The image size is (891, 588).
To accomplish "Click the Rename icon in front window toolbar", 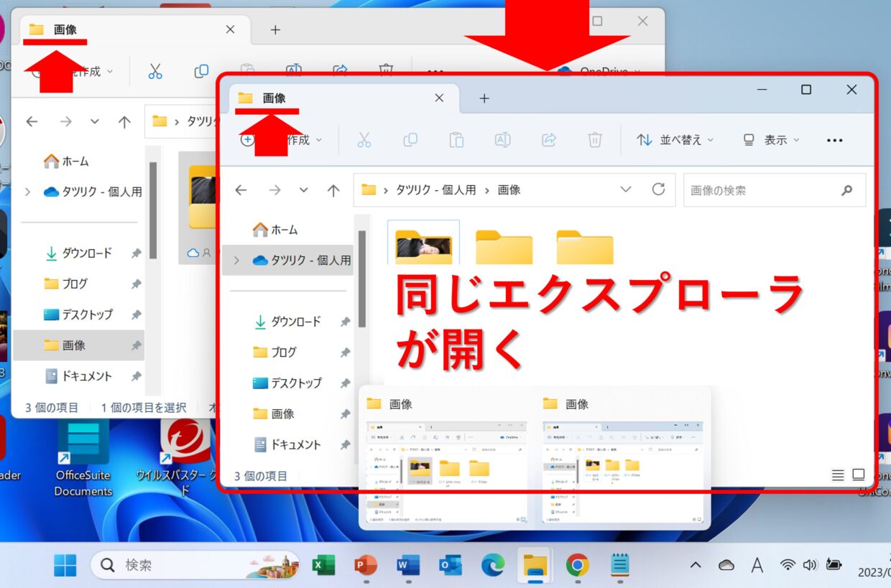I will tap(503, 140).
